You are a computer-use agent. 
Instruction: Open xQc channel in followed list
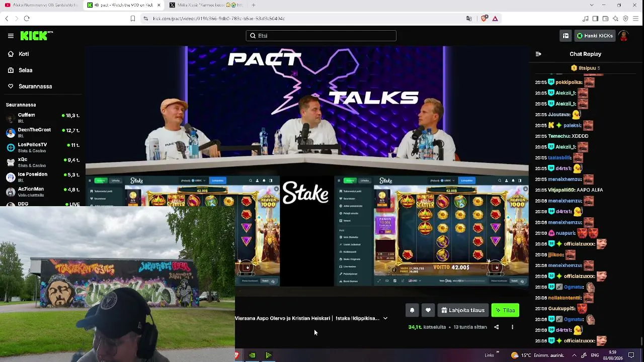coord(43,162)
